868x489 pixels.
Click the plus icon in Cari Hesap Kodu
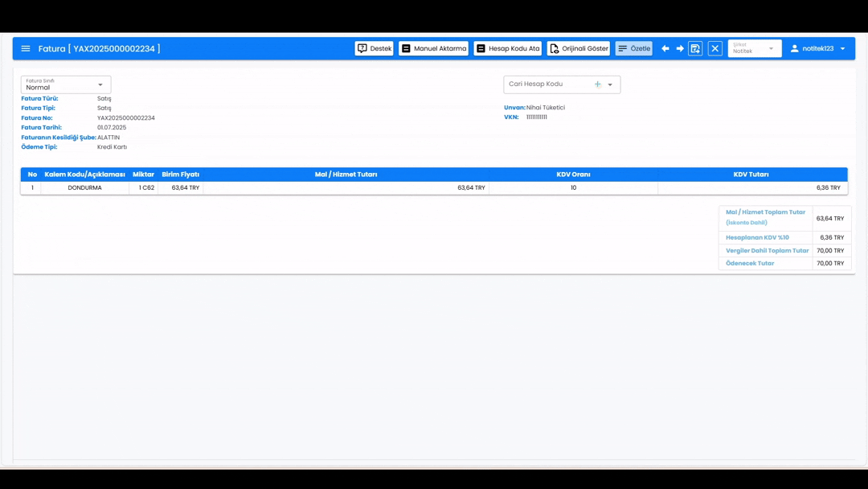pos(597,84)
